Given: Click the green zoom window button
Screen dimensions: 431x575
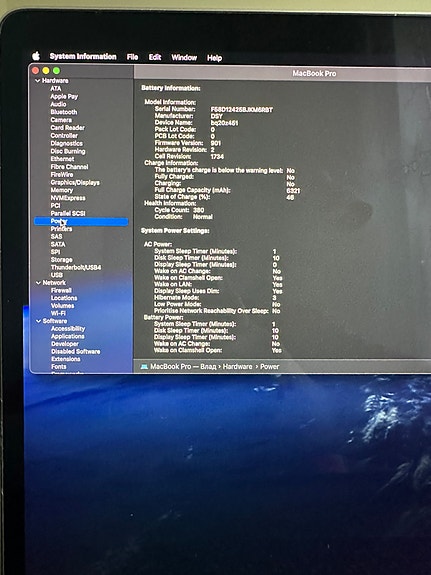Looking at the screenshot, I should pos(56,70).
